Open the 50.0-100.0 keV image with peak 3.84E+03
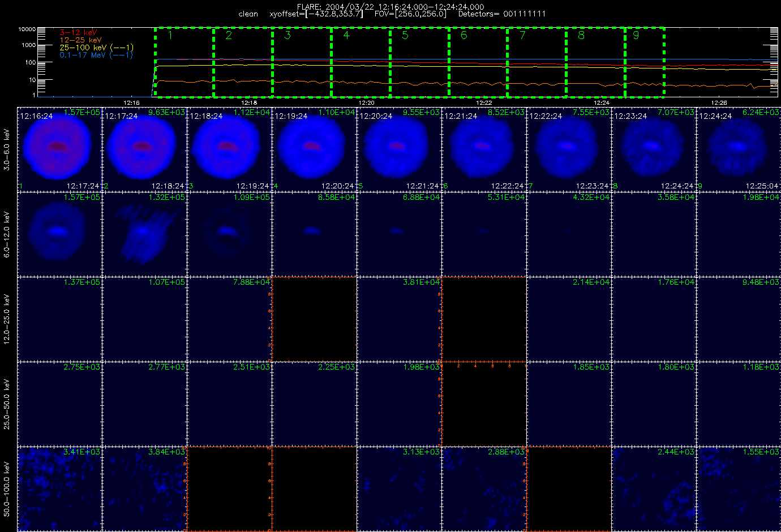 (x=144, y=488)
